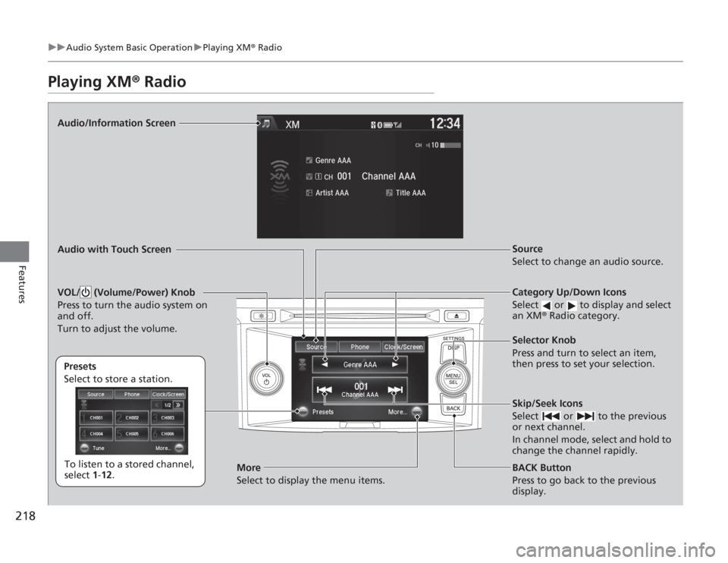
Task: Tap the left category arrow beside touch-screen Genre AAA
Action: click(325, 365)
